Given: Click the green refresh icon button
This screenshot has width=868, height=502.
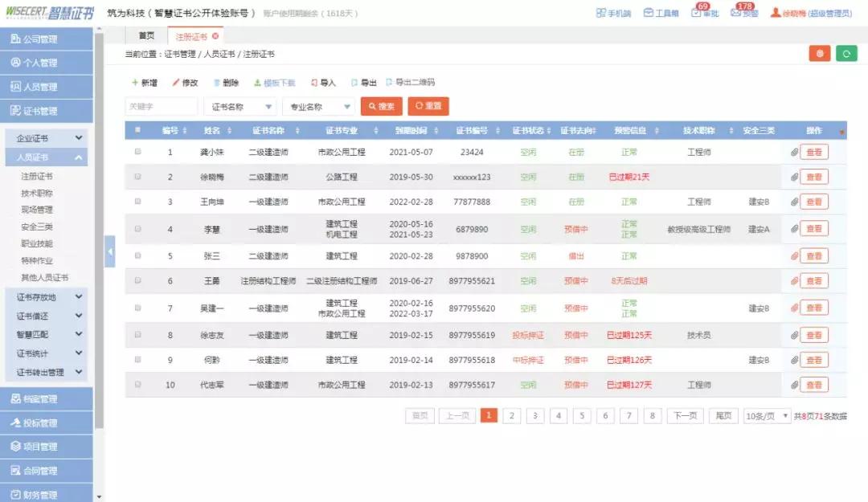Looking at the screenshot, I should coord(846,54).
